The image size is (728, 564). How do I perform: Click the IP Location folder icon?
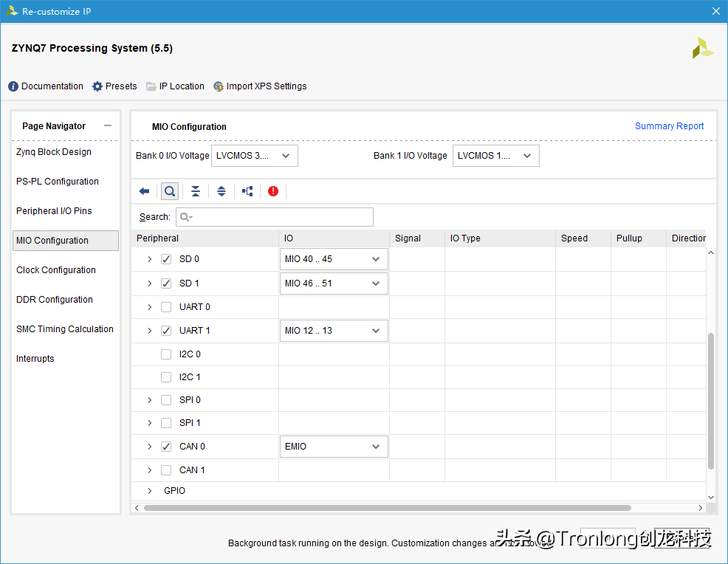151,86
